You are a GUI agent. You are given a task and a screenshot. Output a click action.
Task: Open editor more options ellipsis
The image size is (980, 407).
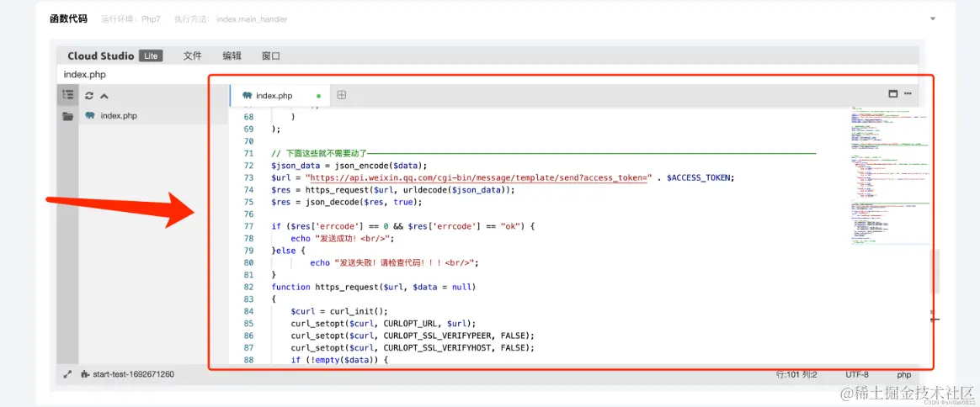click(x=908, y=93)
